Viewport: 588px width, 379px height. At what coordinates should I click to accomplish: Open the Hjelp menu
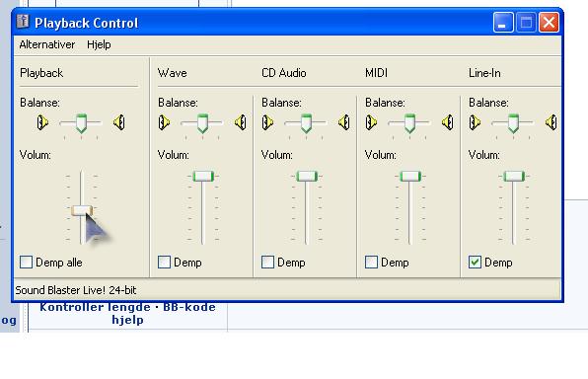pyautogui.click(x=99, y=44)
